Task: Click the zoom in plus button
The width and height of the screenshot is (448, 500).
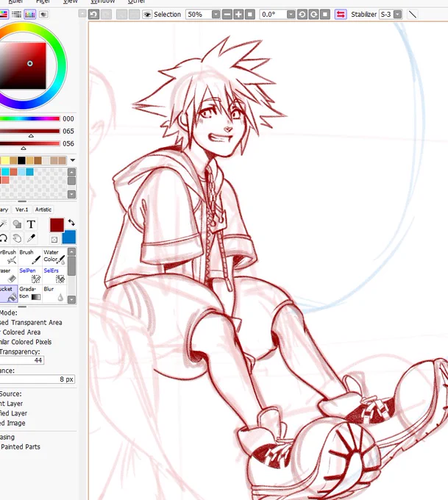Action: pyautogui.click(x=238, y=15)
